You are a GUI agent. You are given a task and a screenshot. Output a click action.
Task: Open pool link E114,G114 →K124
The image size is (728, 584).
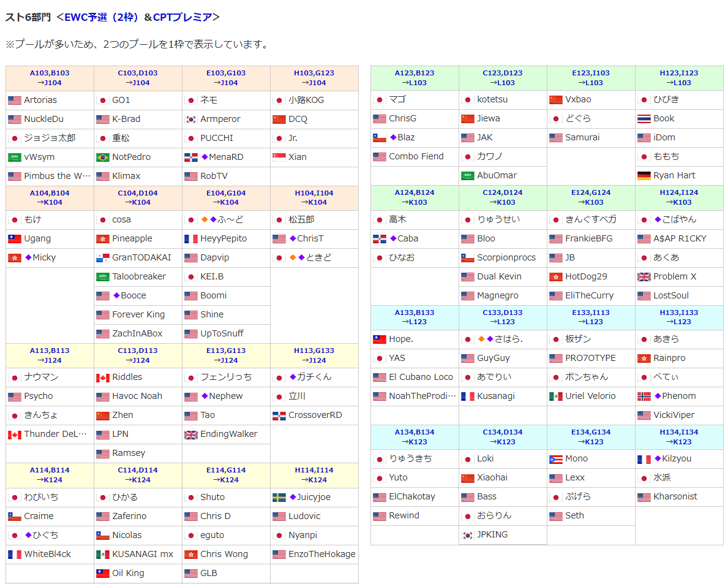pos(226,475)
